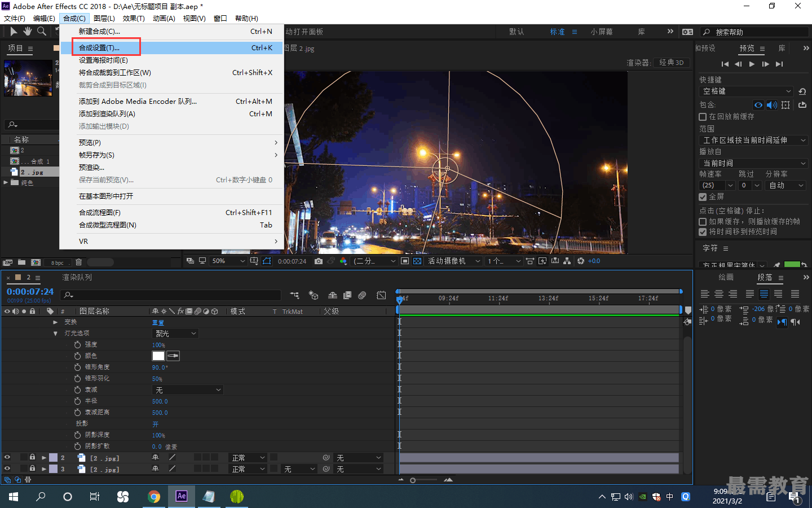Take snapshot with the camera icon
812x508 pixels.
click(x=319, y=261)
